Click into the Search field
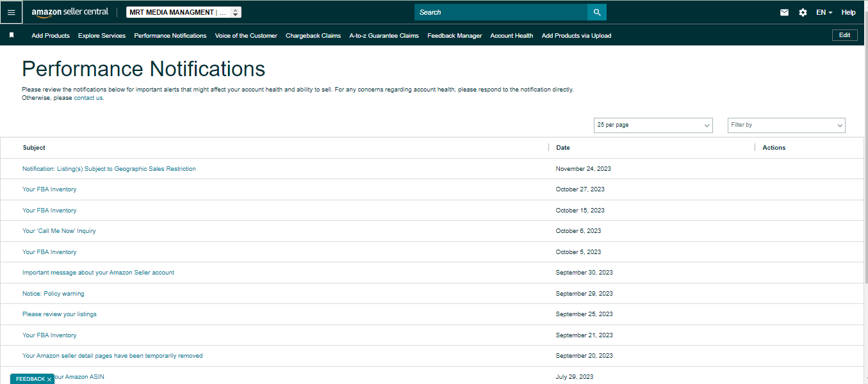This screenshot has height=384, width=868. click(x=501, y=12)
